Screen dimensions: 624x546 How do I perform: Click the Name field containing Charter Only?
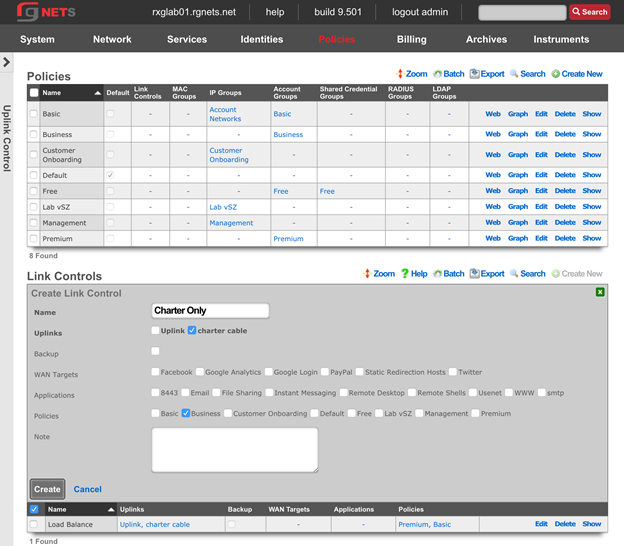point(210,310)
